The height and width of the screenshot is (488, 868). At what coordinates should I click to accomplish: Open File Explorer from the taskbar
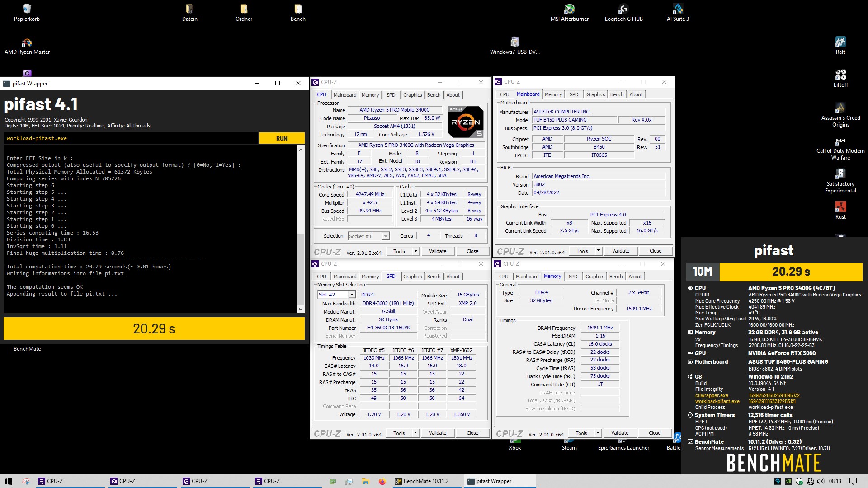point(365,481)
